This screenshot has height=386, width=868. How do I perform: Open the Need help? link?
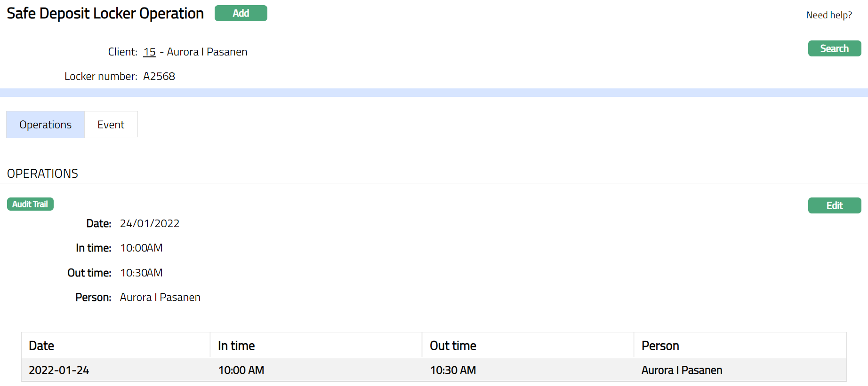828,15
